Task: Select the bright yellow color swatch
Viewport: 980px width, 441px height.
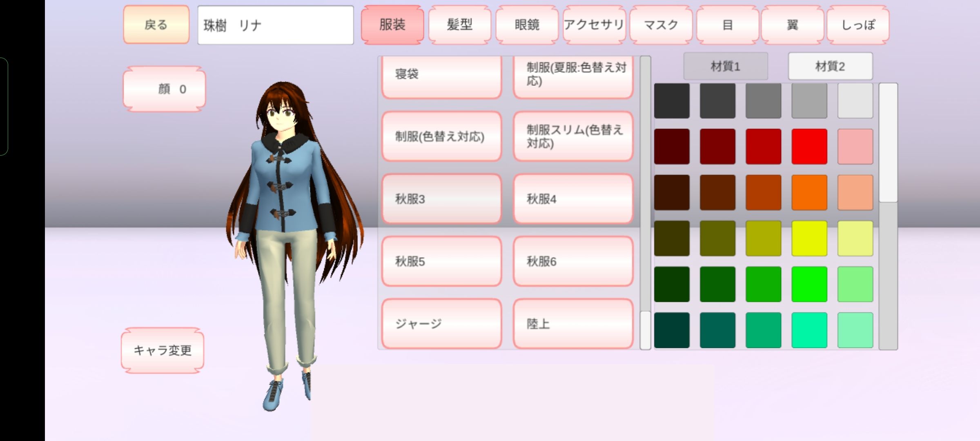Action: point(809,238)
